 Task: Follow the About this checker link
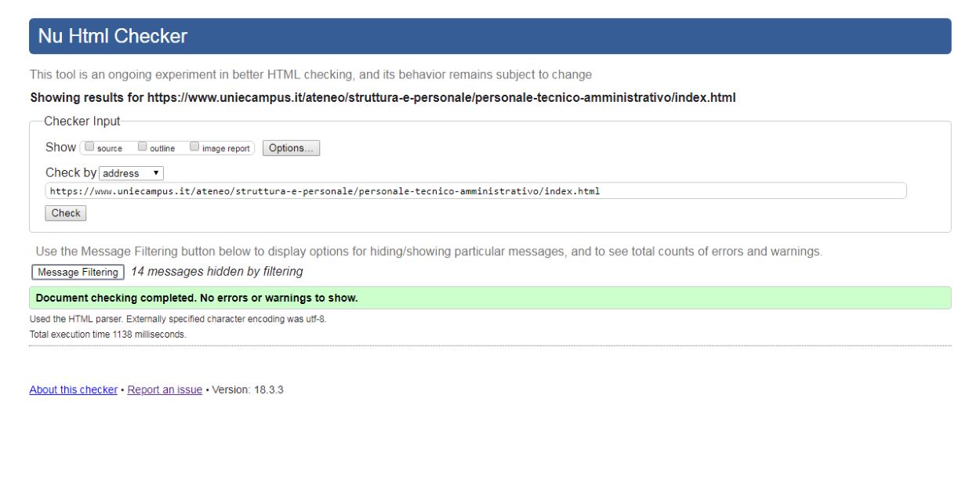[74, 389]
